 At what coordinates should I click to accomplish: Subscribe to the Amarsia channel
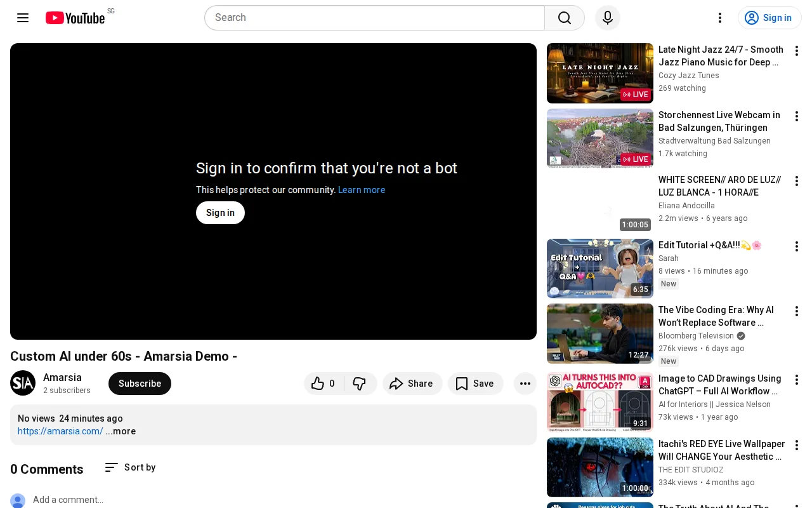click(140, 384)
